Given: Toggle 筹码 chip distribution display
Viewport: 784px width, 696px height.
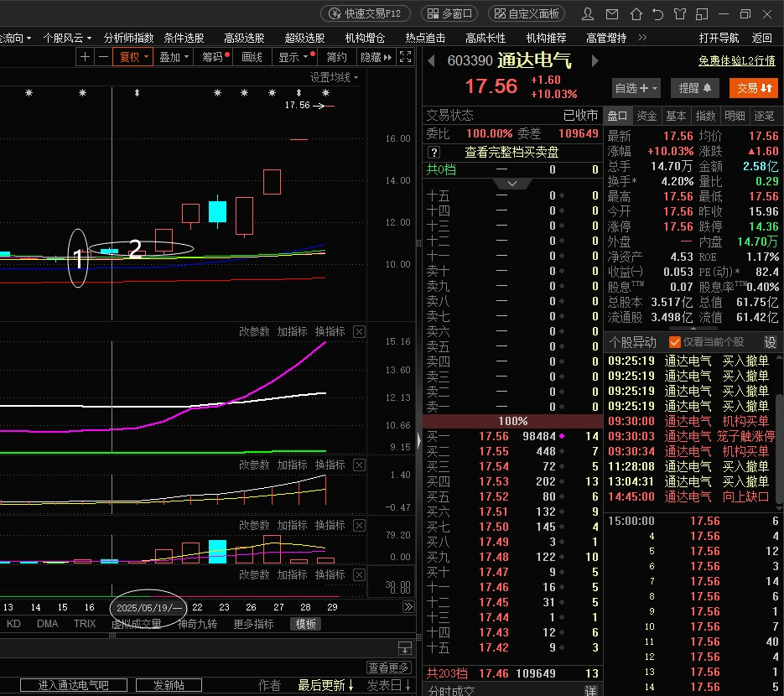Looking at the screenshot, I should pos(215,57).
